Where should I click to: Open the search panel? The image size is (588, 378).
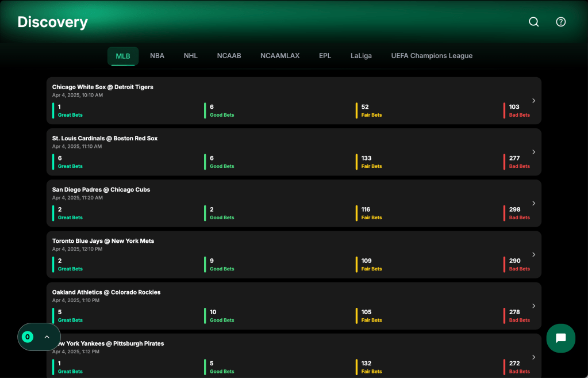[x=533, y=22]
